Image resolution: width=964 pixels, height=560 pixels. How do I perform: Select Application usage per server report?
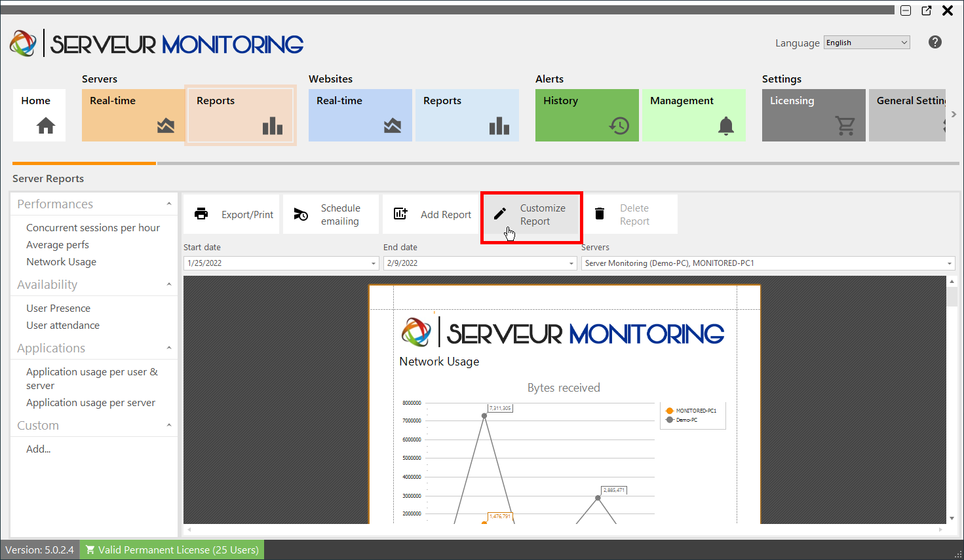(90, 402)
